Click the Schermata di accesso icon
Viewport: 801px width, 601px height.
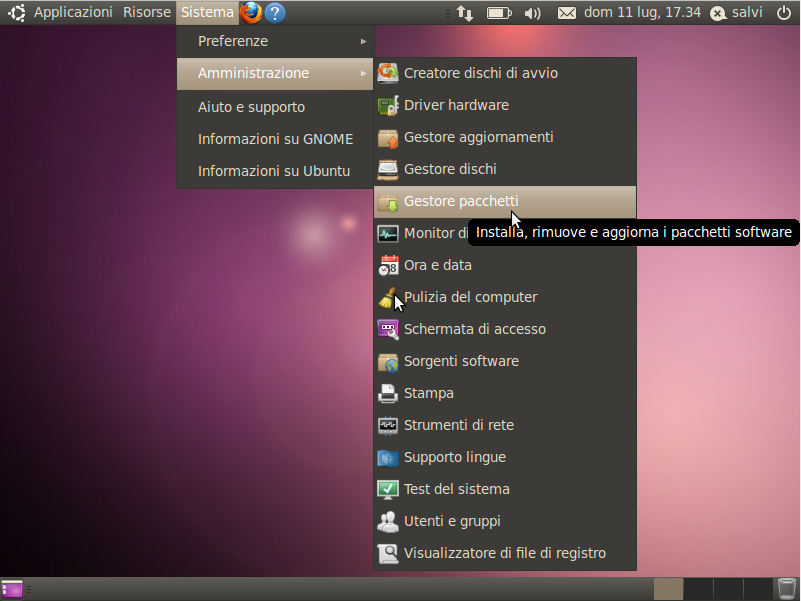coord(388,330)
